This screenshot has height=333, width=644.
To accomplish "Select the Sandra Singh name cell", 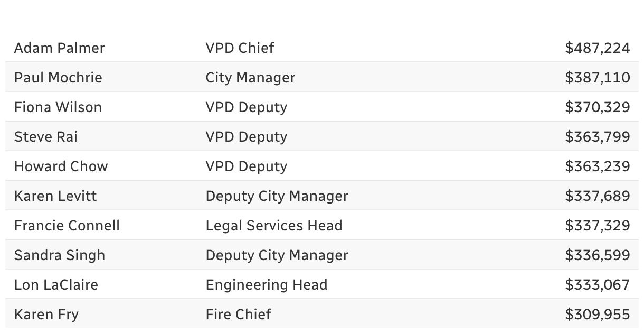I will pos(60,256).
